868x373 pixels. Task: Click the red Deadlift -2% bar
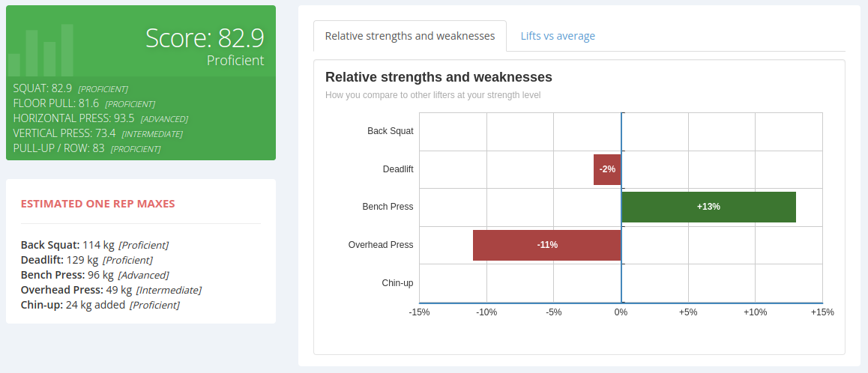607,169
